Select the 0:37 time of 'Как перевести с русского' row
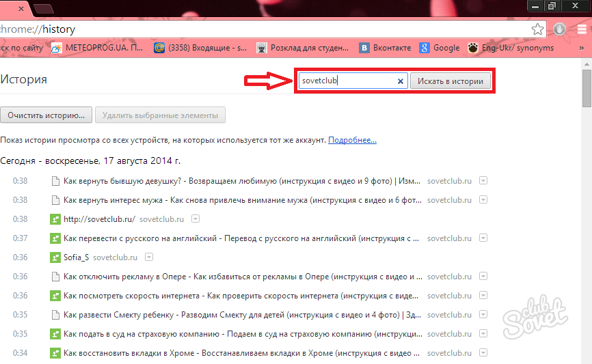The width and height of the screenshot is (592, 364). coord(20,238)
